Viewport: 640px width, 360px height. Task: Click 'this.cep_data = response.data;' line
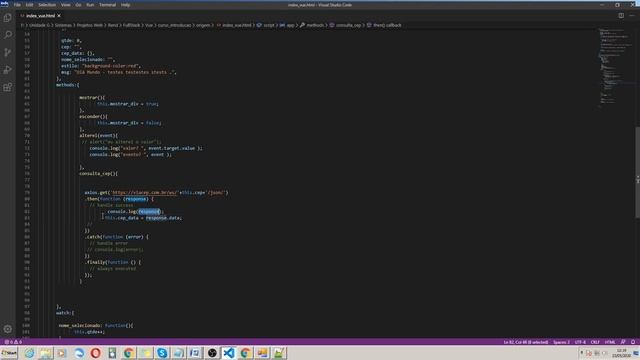coord(143,218)
